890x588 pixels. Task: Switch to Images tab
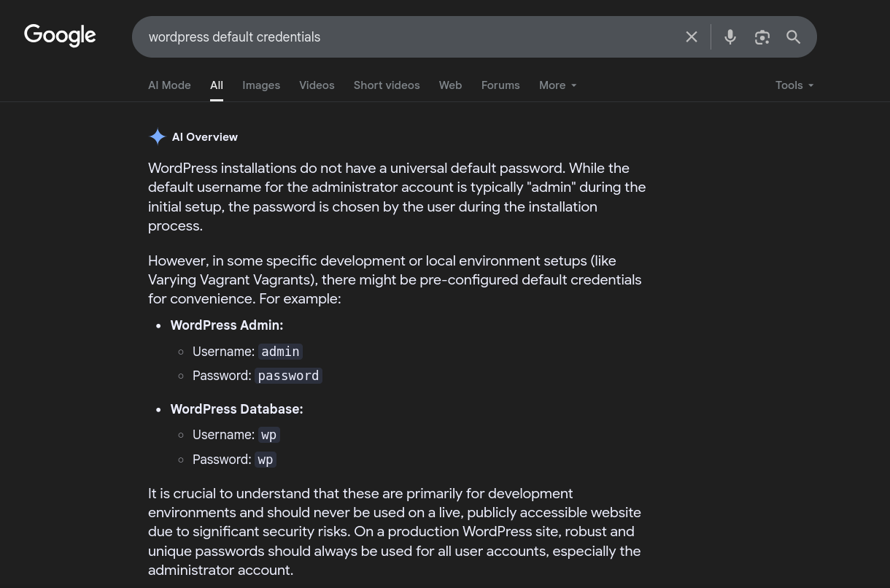tap(261, 85)
